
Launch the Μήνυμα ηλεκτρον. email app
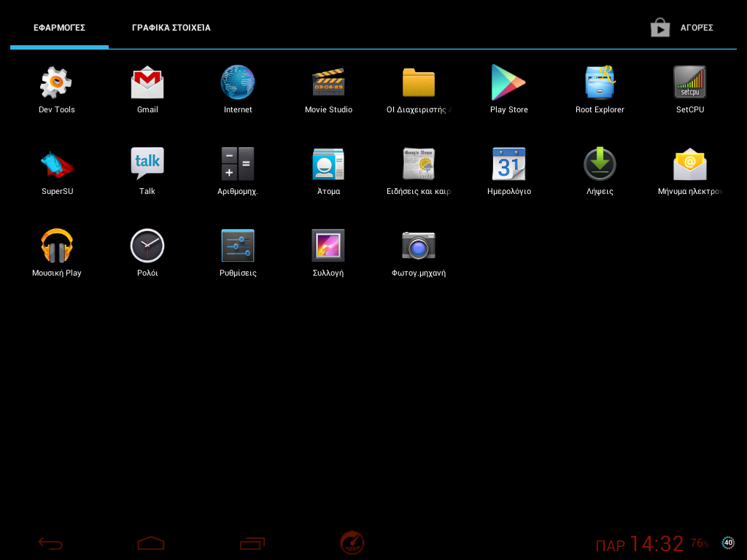690,164
